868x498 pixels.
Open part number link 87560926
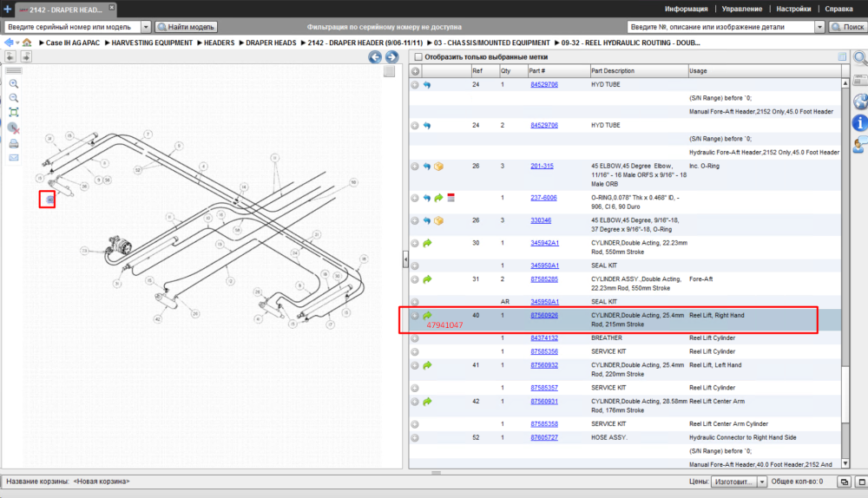[x=544, y=316]
